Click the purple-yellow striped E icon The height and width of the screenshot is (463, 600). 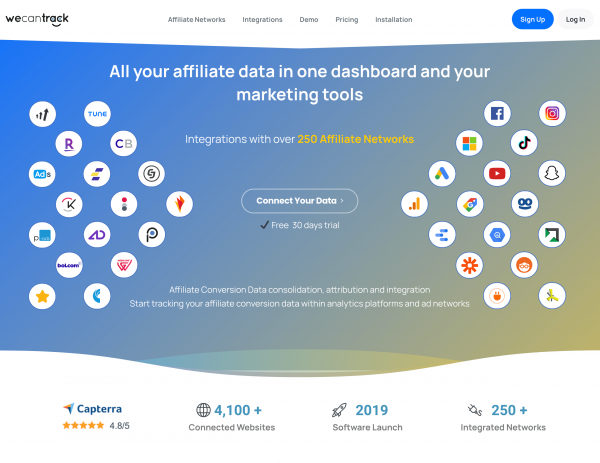pos(97,174)
